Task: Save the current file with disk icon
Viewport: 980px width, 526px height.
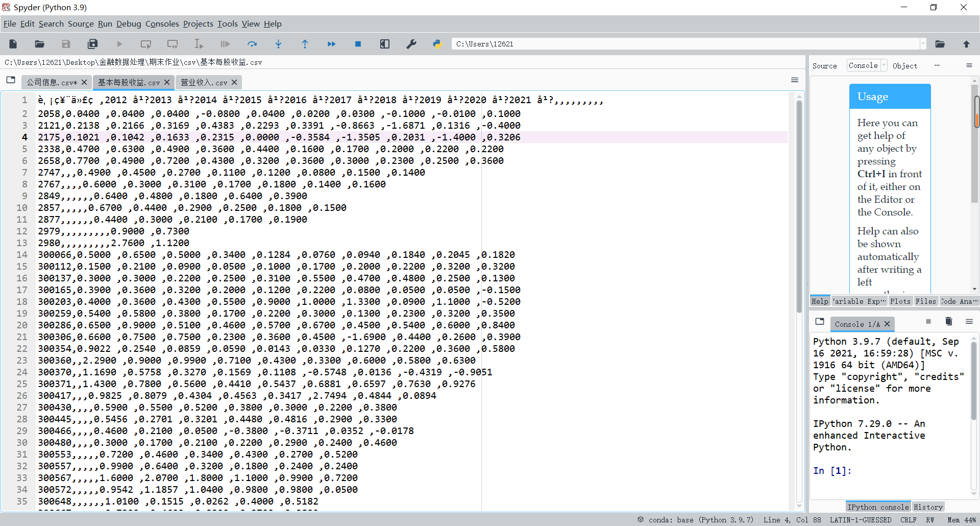Action: point(66,44)
